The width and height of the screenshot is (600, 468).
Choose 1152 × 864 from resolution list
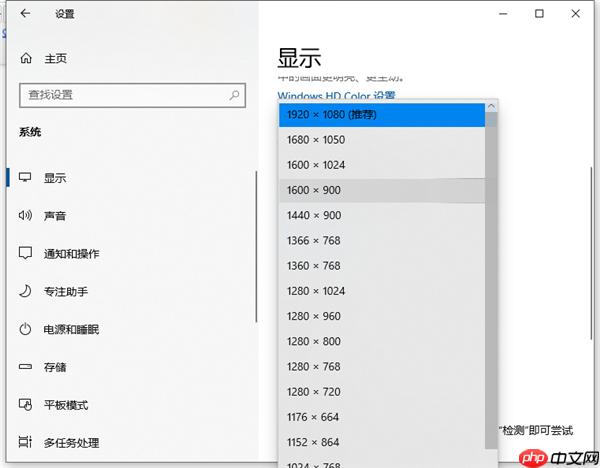click(382, 442)
